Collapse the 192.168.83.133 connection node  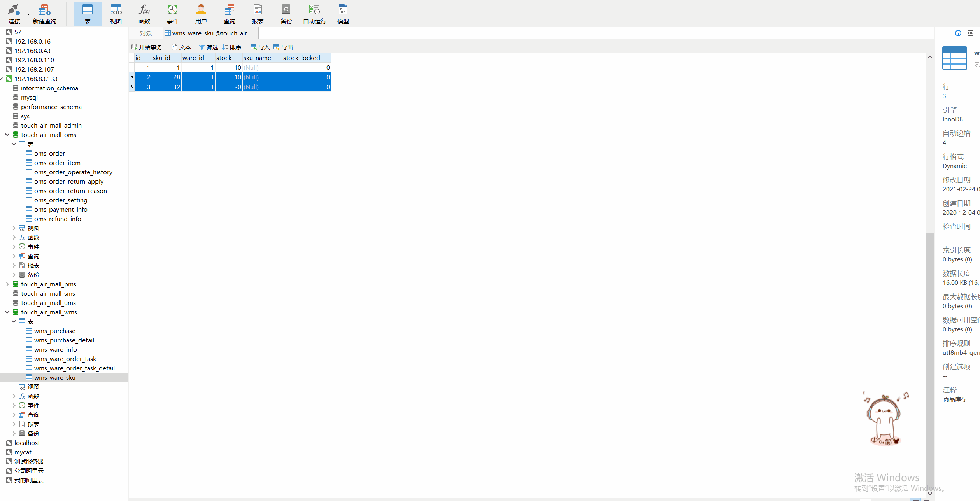tap(2, 79)
